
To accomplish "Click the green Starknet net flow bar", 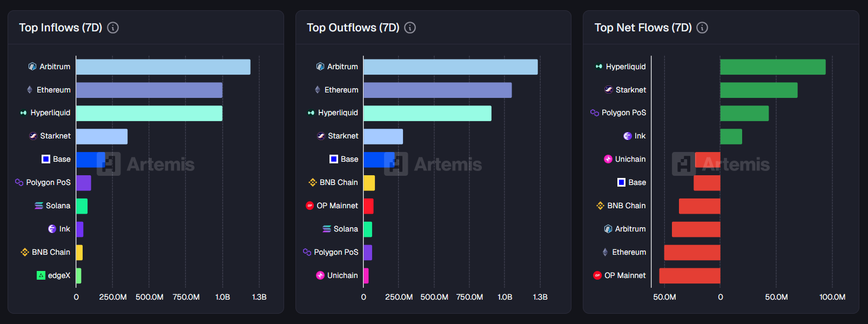I will (x=758, y=90).
